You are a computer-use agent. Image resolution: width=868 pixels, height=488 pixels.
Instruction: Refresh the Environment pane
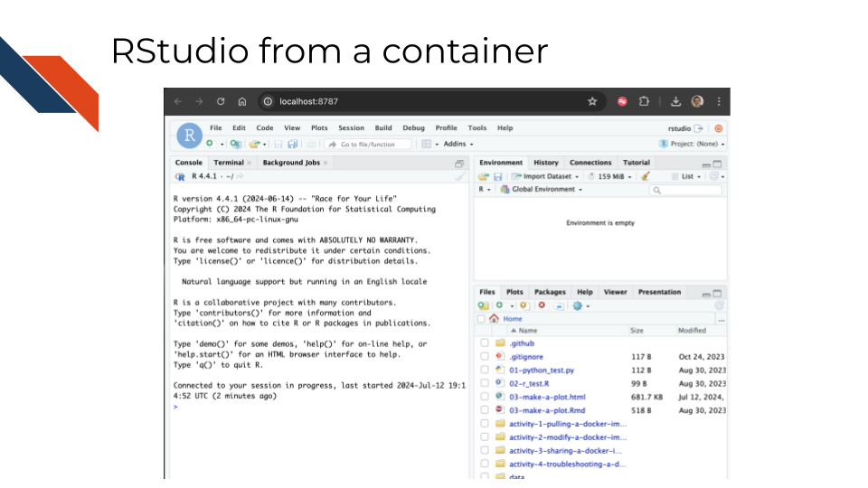tap(714, 176)
